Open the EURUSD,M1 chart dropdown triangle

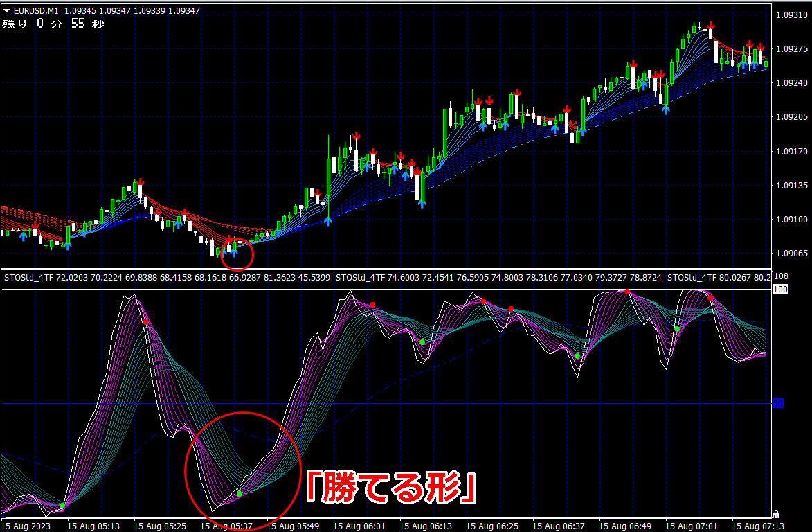tap(7, 10)
